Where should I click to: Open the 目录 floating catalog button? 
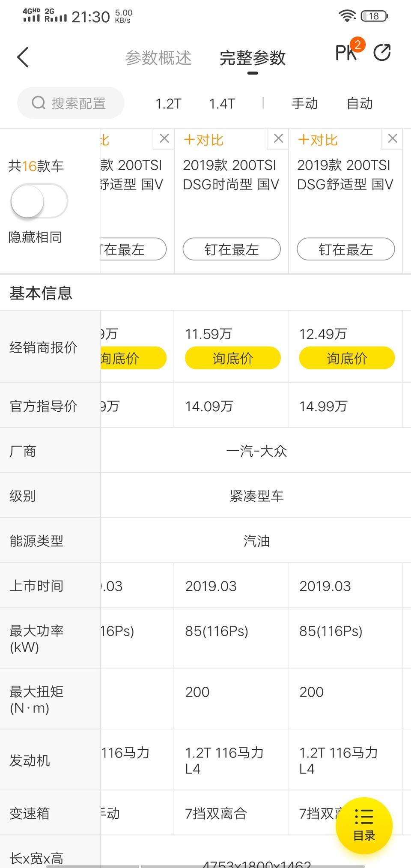(x=364, y=825)
